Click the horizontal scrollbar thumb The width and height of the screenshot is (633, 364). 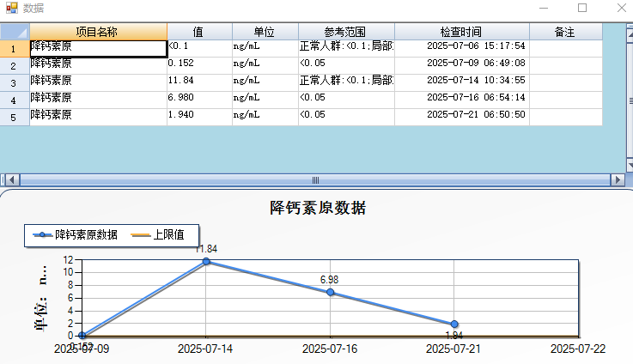click(314, 179)
